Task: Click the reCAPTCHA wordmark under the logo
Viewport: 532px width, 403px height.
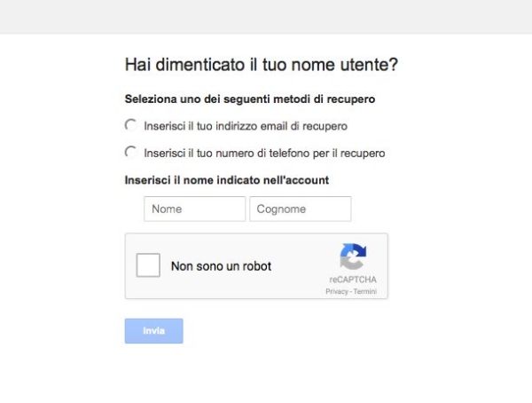Action: pyautogui.click(x=352, y=280)
